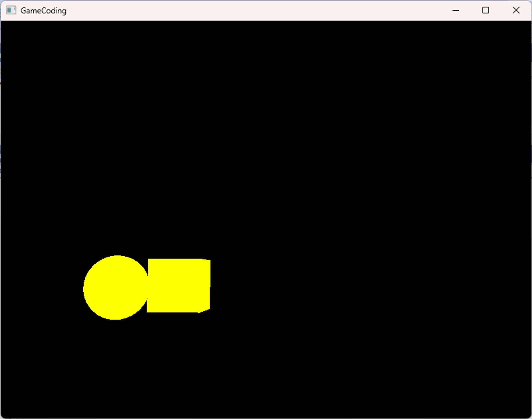
Task: Click the GameCoding app icon in title bar
Action: click(x=11, y=10)
